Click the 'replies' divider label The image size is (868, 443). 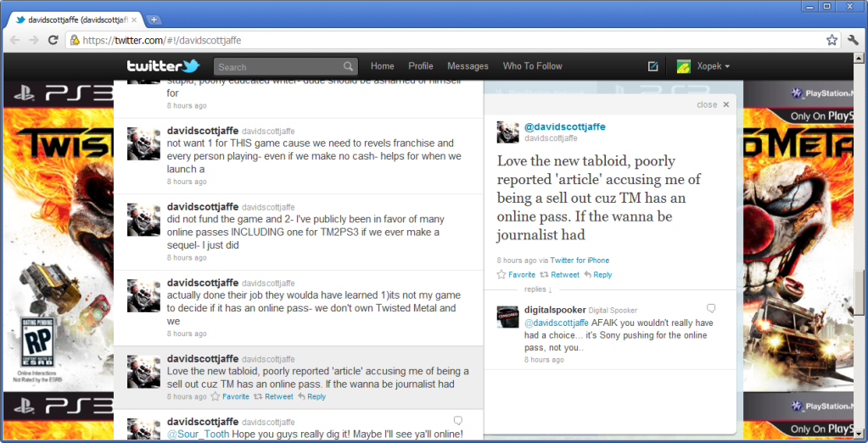(538, 289)
